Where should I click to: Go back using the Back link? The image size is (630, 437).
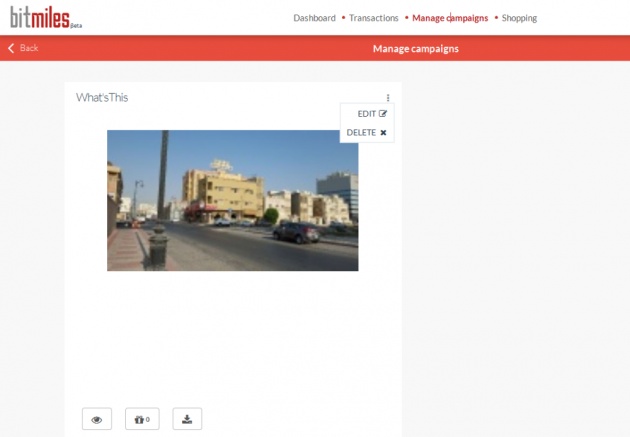[x=23, y=48]
